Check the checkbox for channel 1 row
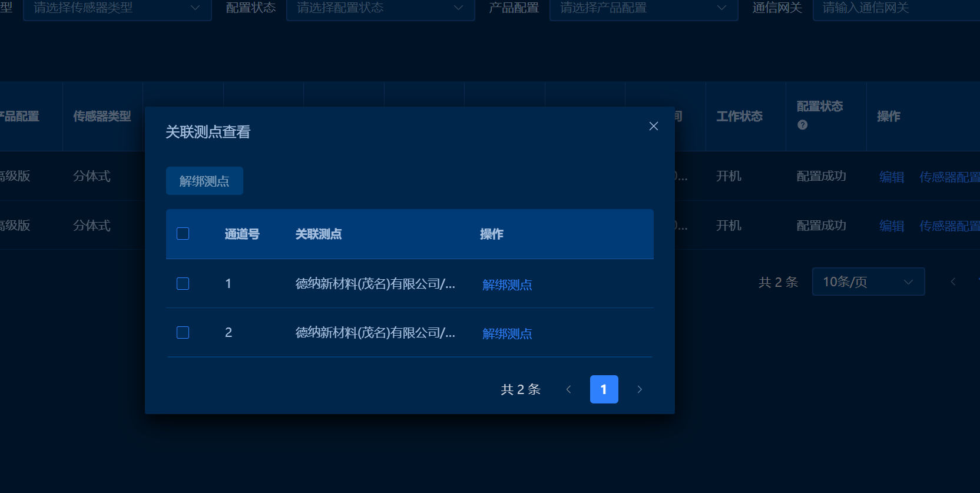 [x=183, y=283]
